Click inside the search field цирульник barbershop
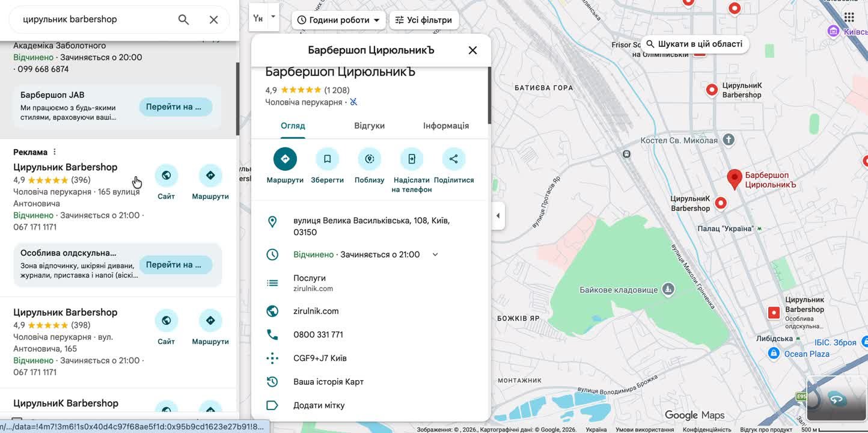Viewport: 868px width, 433px height. point(96,19)
